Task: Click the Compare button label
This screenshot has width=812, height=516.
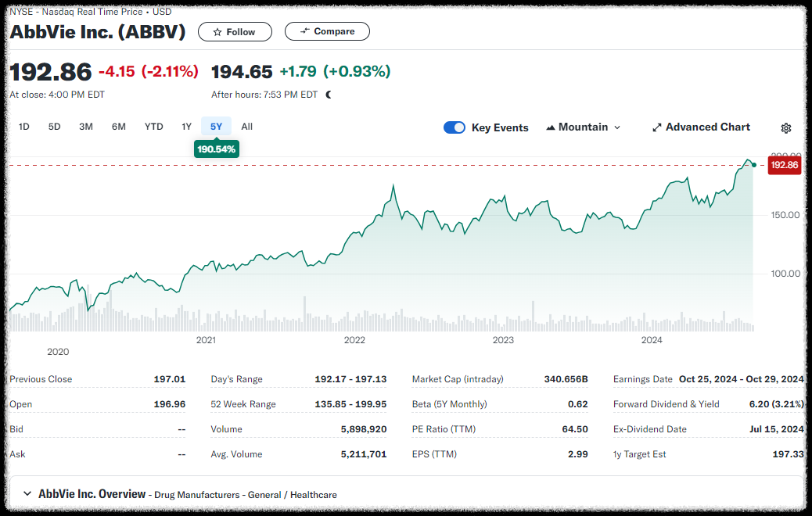Action: click(x=334, y=31)
